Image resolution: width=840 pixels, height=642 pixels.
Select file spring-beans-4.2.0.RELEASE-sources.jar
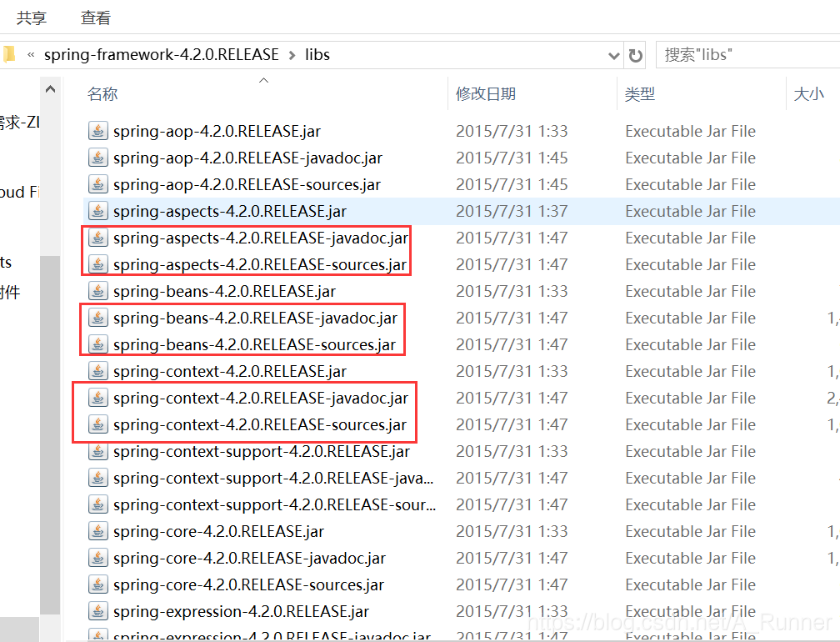254,345
